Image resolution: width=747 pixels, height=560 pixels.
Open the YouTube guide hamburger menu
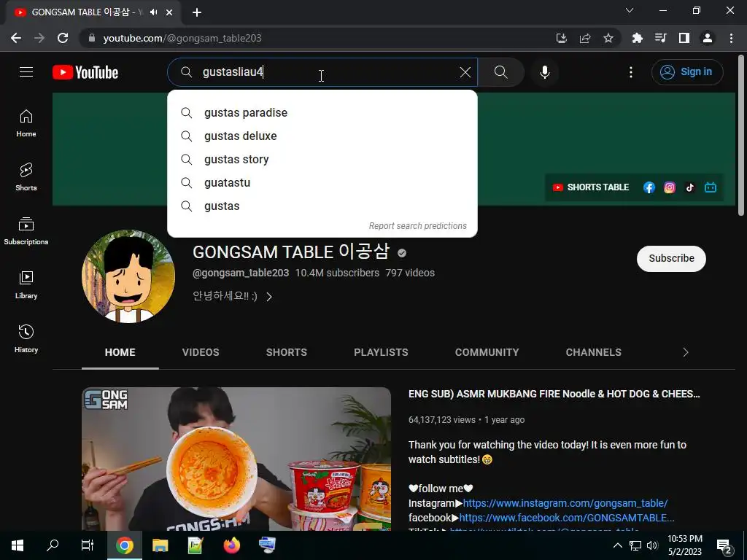pos(26,72)
